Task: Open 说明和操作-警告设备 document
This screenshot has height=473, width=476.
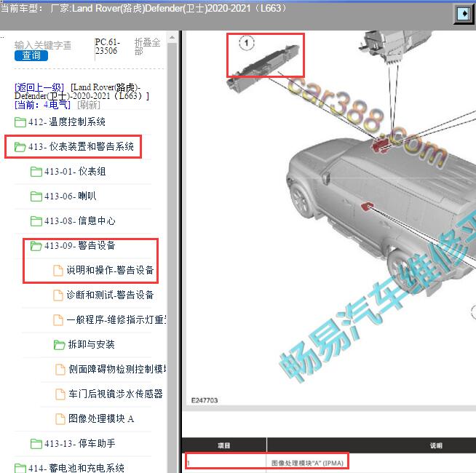Action: tap(110, 270)
